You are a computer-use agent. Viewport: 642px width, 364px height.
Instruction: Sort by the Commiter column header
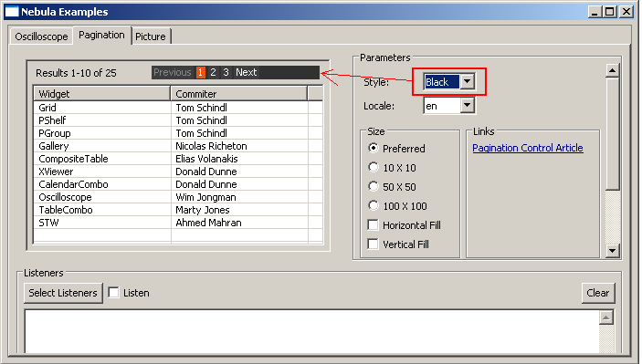pyautogui.click(x=238, y=94)
